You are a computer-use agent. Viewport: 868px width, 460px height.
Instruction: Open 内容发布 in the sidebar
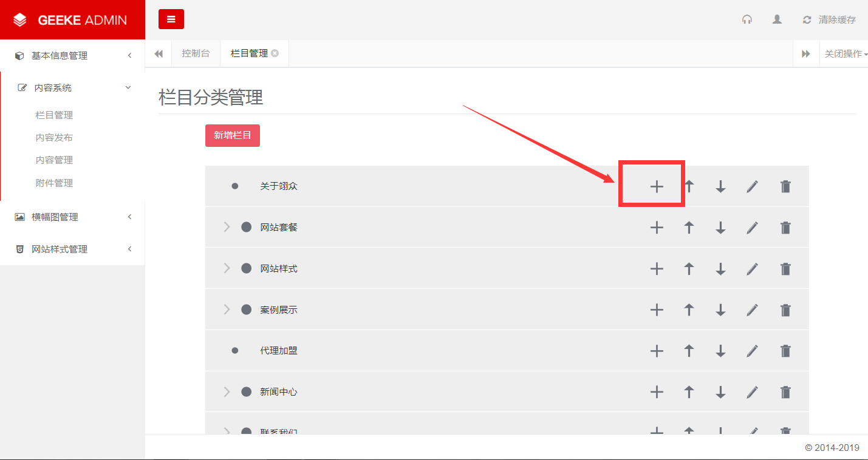(x=54, y=137)
